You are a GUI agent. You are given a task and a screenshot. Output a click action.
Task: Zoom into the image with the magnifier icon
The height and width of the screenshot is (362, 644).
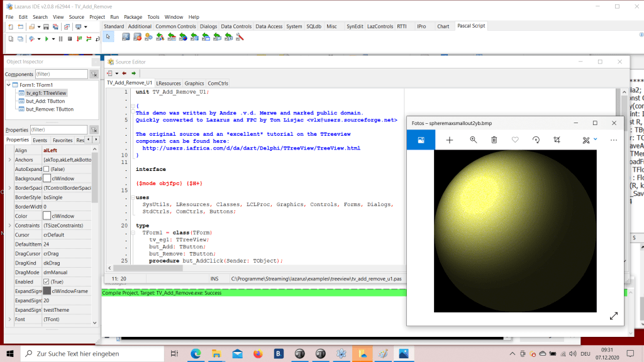point(474,140)
